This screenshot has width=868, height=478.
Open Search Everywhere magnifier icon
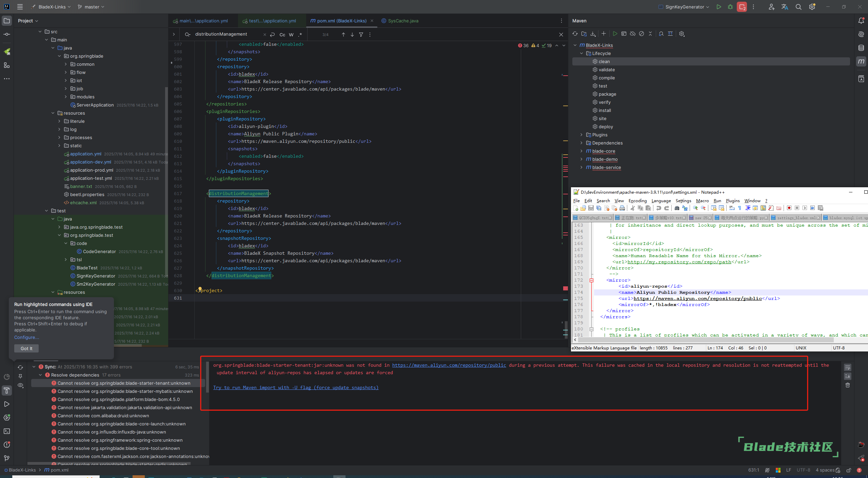pos(798,7)
